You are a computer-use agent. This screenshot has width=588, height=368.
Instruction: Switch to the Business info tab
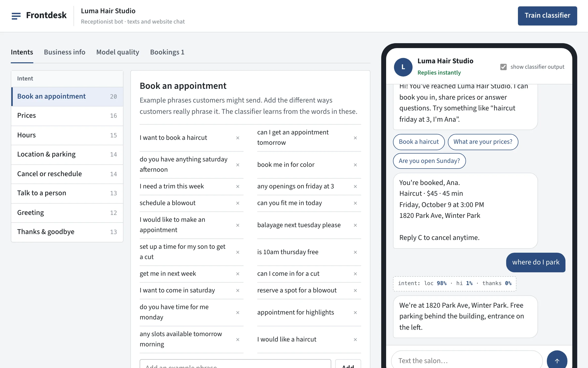point(65,52)
